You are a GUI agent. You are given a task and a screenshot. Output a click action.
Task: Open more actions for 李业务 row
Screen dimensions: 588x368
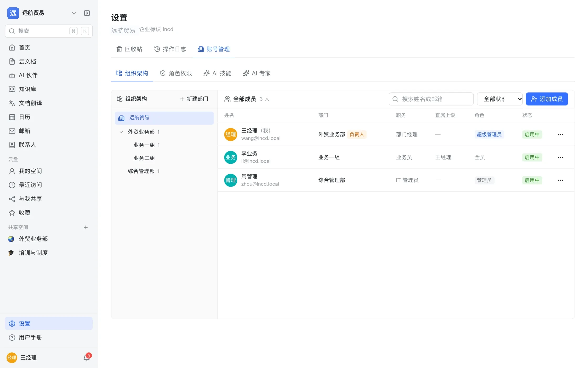click(561, 157)
